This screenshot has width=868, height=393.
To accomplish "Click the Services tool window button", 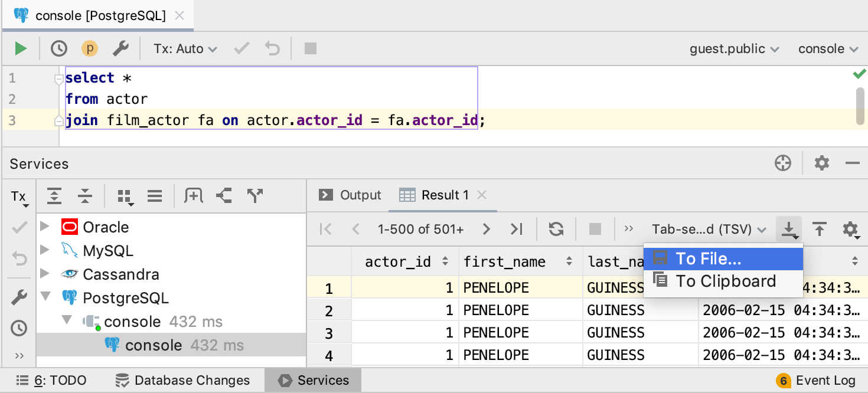I will (314, 381).
